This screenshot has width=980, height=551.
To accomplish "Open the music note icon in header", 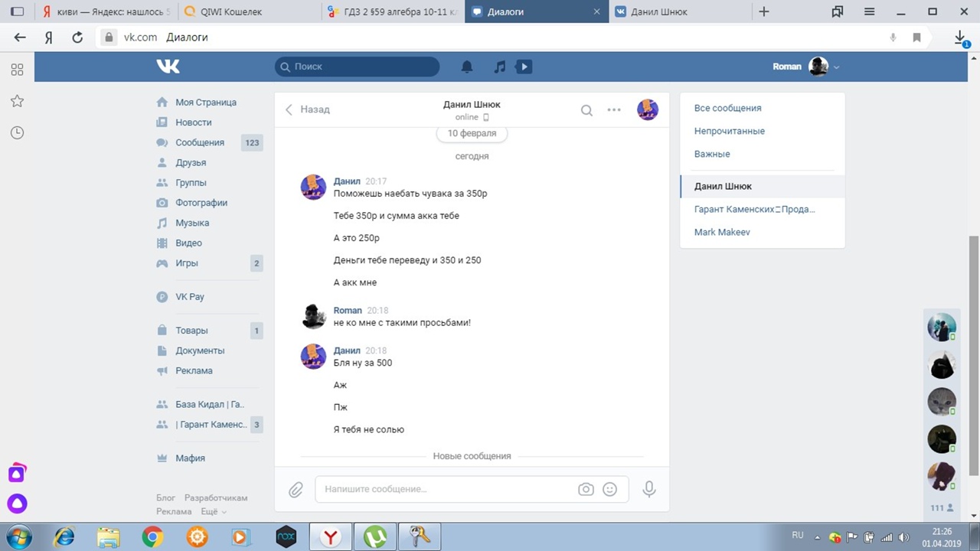I will point(499,67).
